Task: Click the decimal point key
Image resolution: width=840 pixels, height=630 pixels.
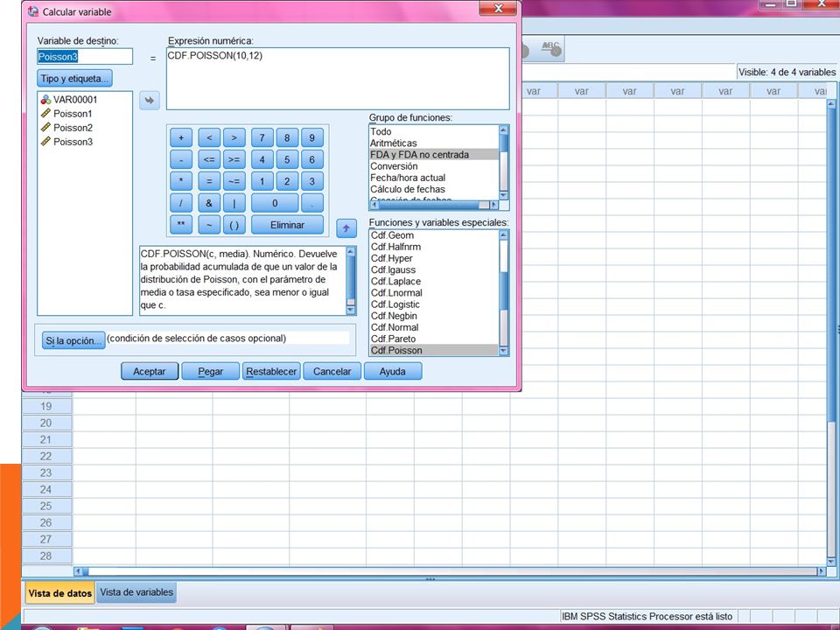Action: (312, 203)
